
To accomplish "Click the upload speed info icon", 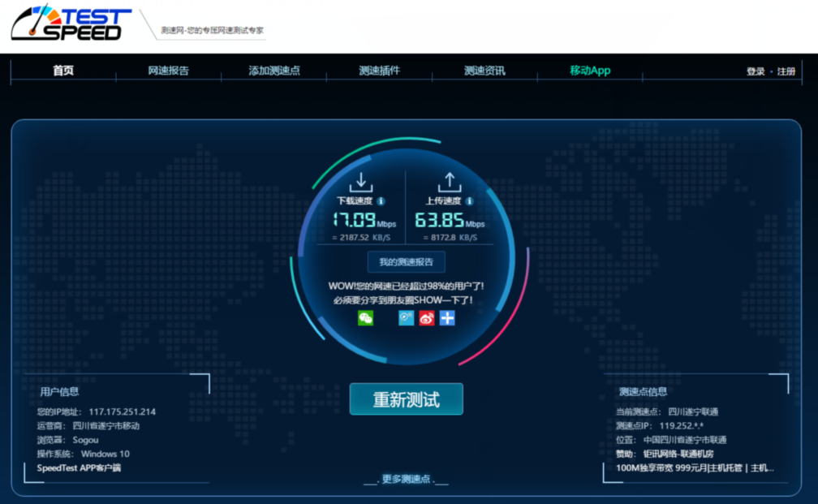I will (469, 201).
